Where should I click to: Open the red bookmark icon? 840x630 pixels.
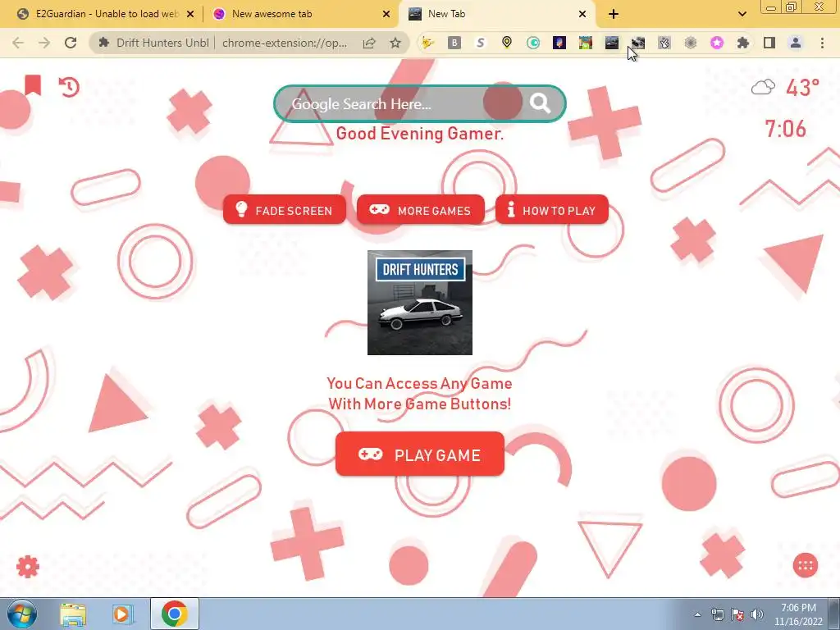pos(33,85)
